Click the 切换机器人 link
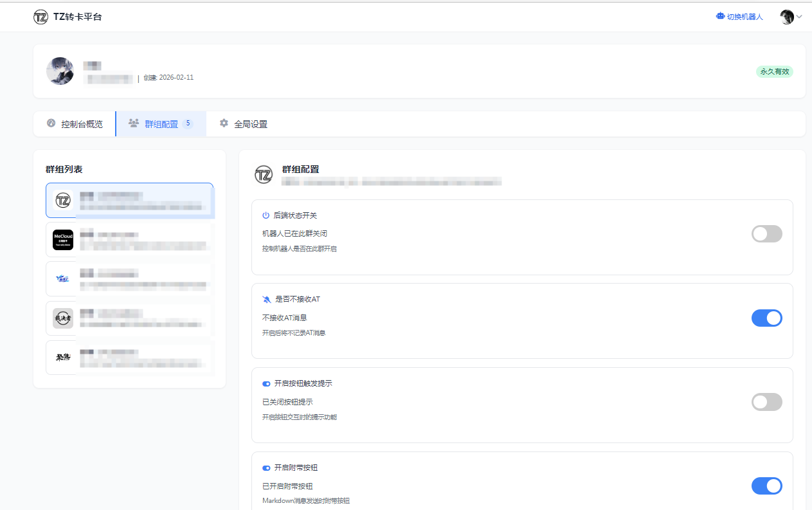 click(744, 17)
